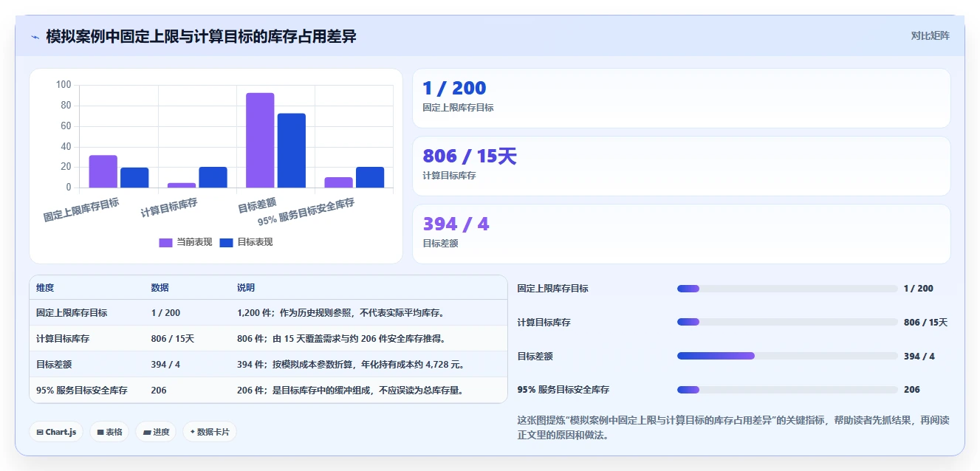Click the 计算目标库存 progress bar
Screen dimensions: 980x471
coord(787,322)
